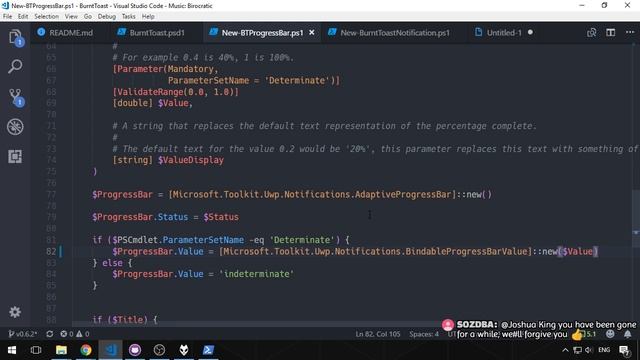
Task: Open the File menu
Action: pyautogui.click(x=7, y=16)
